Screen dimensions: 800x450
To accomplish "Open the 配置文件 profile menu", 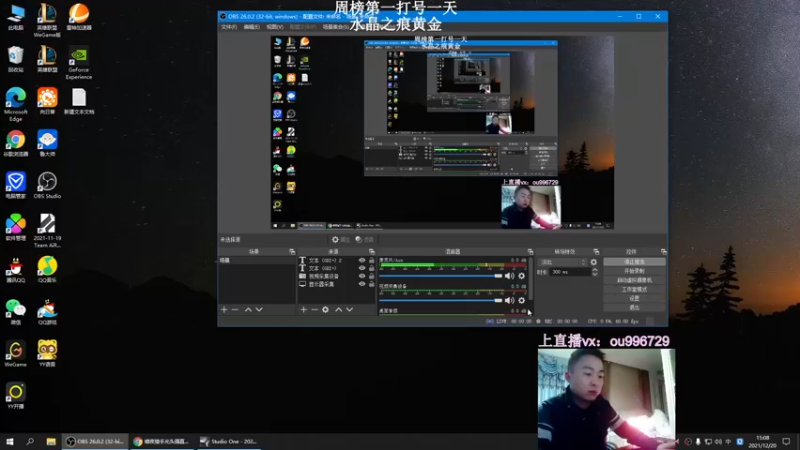I will [x=303, y=27].
